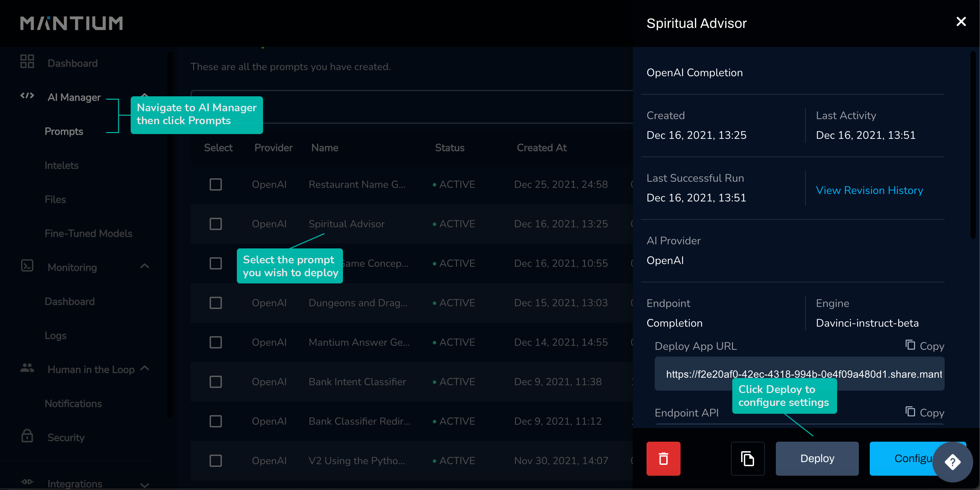Collapse the Human in the Loop section
The width and height of the screenshot is (980, 490).
pos(145,368)
